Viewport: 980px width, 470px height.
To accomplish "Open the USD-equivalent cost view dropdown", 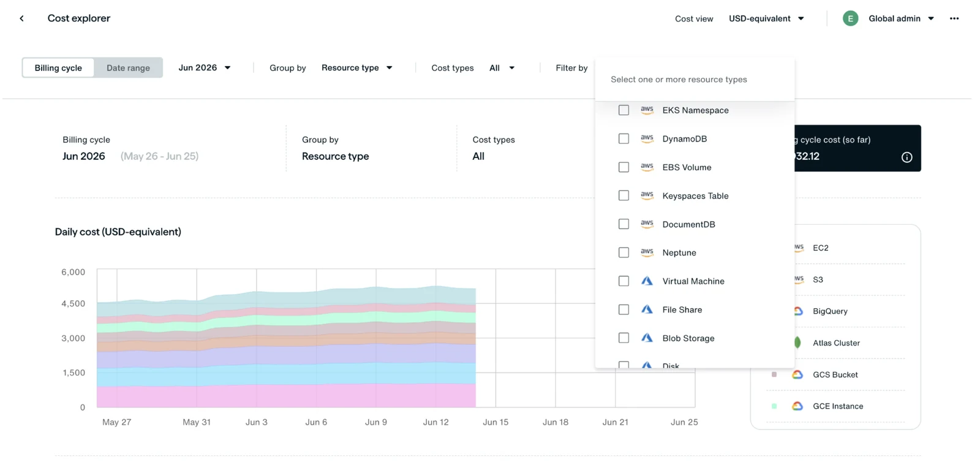I will (x=766, y=18).
